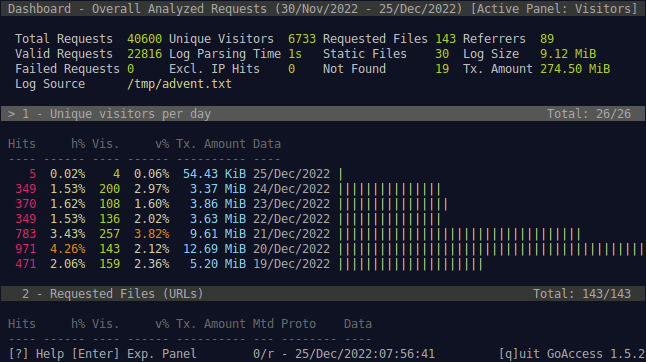The width and height of the screenshot is (646, 362).
Task: Click the log source path /tmp/advent.txt
Action: coord(180,84)
